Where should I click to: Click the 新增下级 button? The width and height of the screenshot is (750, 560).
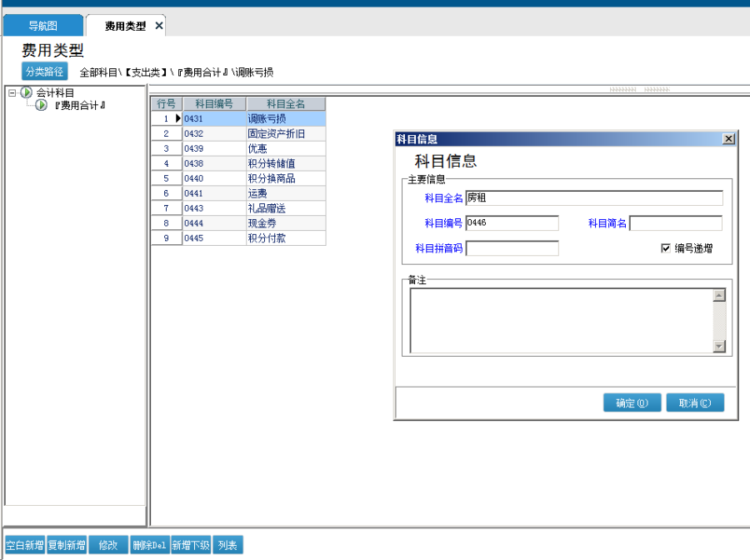191,545
